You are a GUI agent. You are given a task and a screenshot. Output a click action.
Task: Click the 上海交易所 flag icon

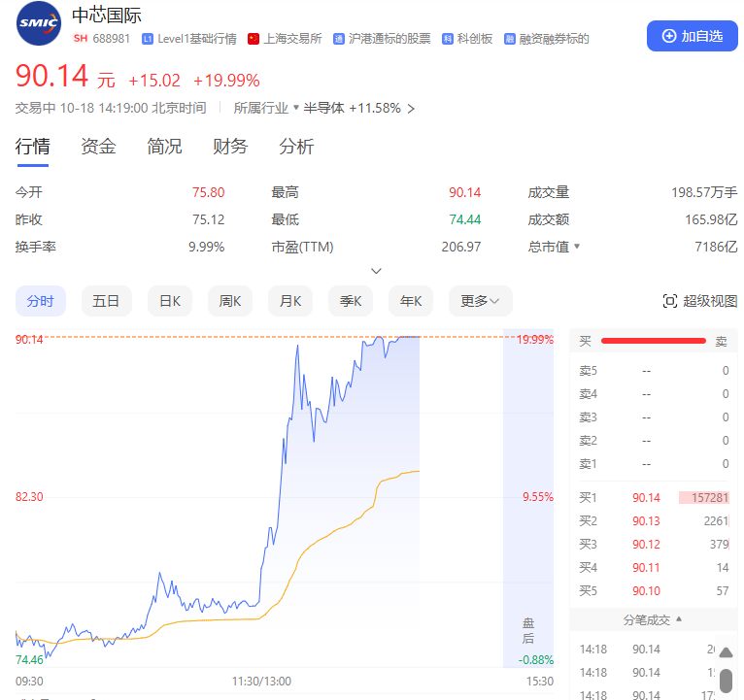point(254,39)
